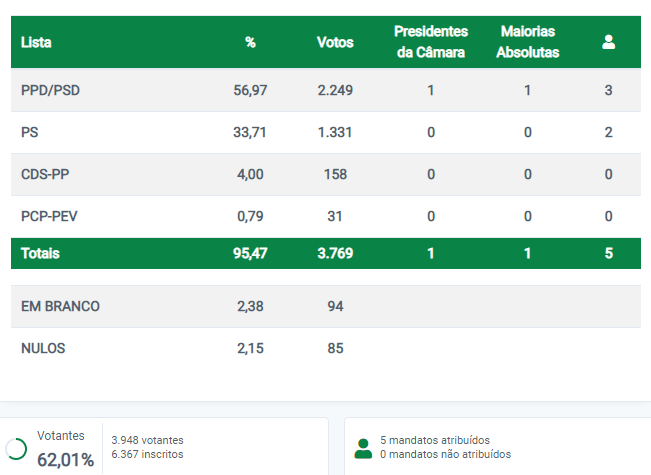This screenshot has width=651, height=475.
Task: Click the person icon in table header
Action: click(608, 42)
